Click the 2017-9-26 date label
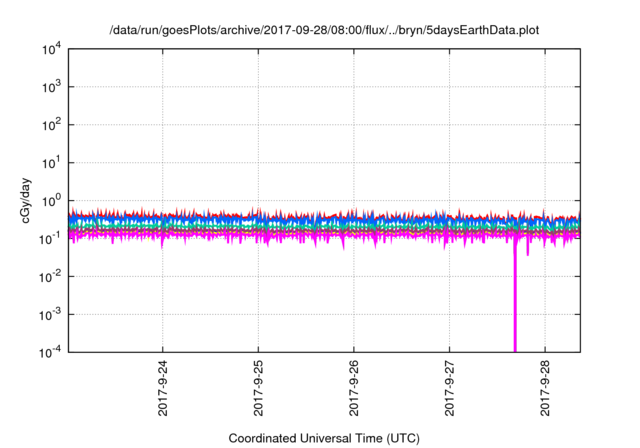This screenshot has width=640, height=448. (x=353, y=388)
